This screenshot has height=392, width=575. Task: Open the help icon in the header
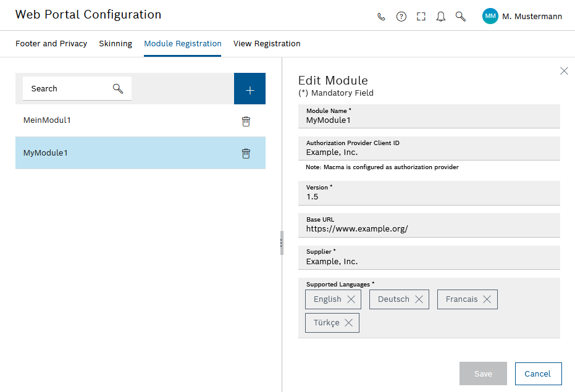click(401, 17)
